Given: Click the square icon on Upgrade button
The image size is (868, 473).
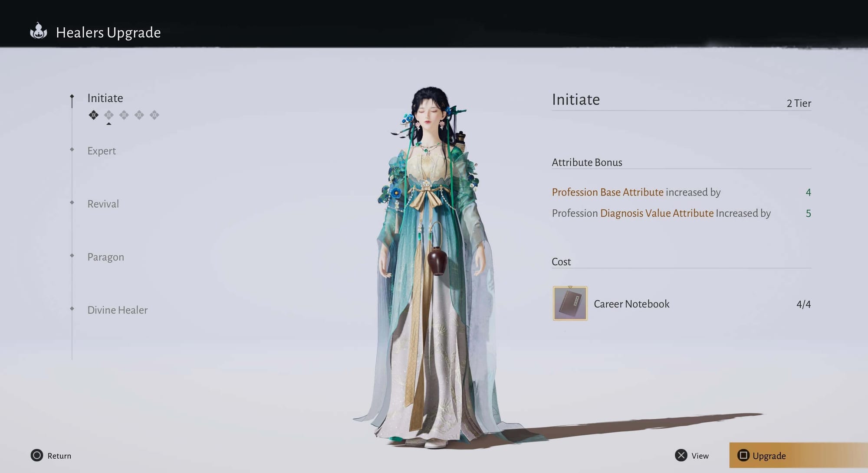Looking at the screenshot, I should point(743,455).
